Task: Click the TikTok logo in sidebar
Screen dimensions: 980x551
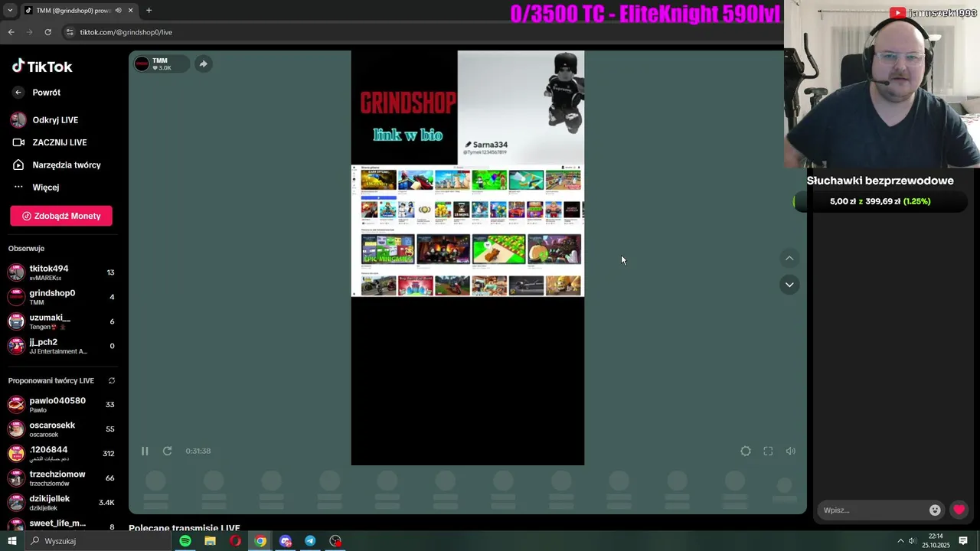Action: coord(42,67)
